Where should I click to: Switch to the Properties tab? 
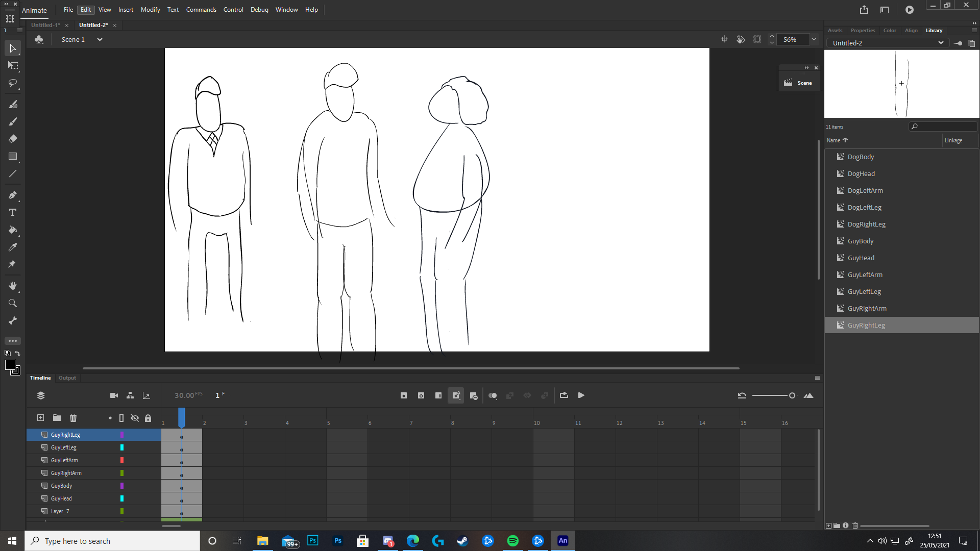coord(863,31)
